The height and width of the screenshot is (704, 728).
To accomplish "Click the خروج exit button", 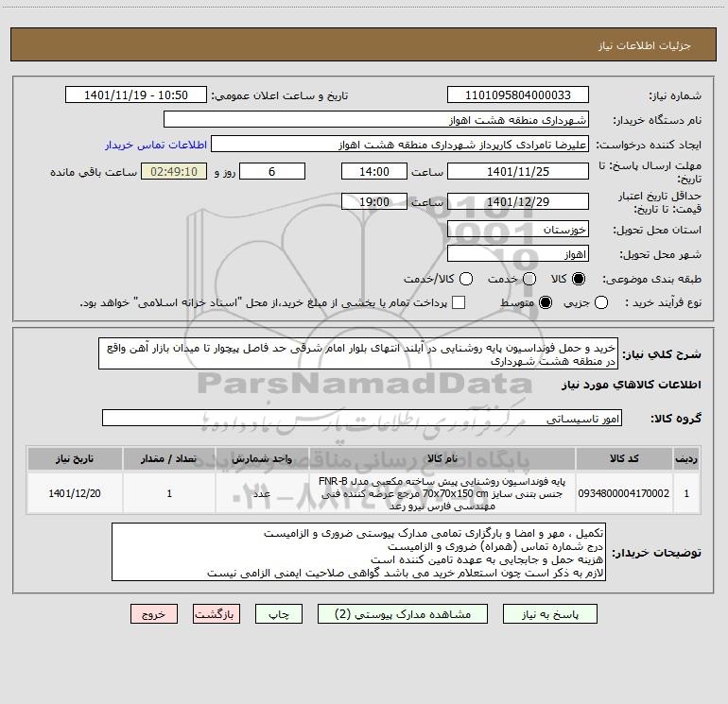I will [x=154, y=614].
